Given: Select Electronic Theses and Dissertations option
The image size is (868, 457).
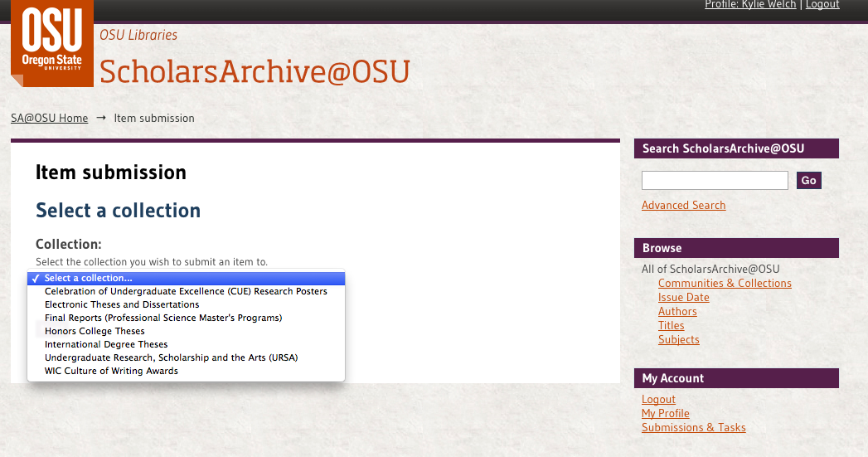Looking at the screenshot, I should coord(186,304).
